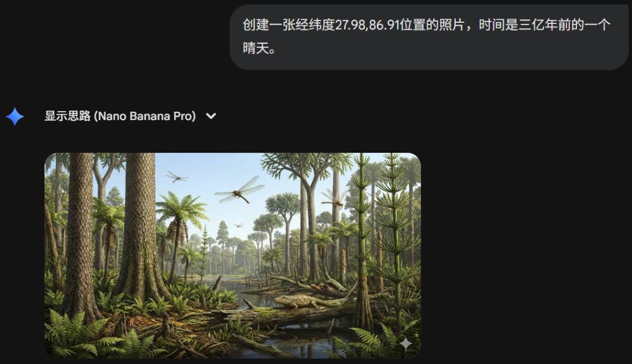Viewport: 632px width, 364px height.
Task: Click the 27.98,86.91 coordinates in prompt
Action: pyautogui.click(x=367, y=25)
